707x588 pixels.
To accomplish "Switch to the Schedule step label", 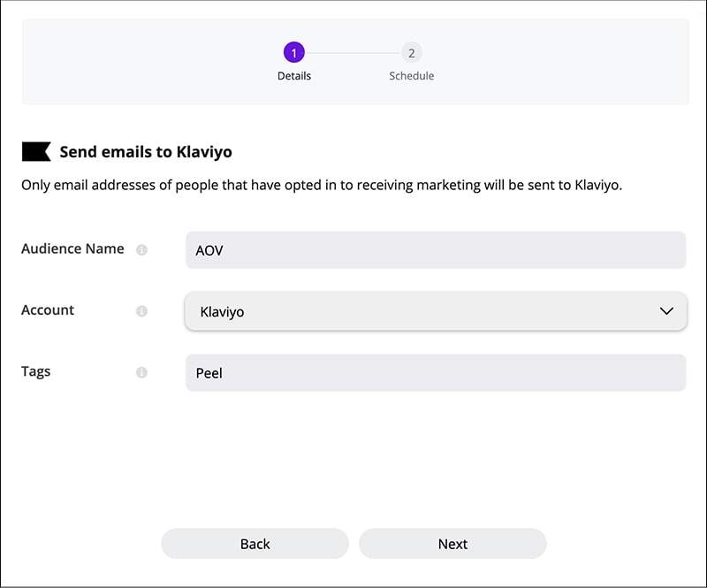I will pos(411,76).
